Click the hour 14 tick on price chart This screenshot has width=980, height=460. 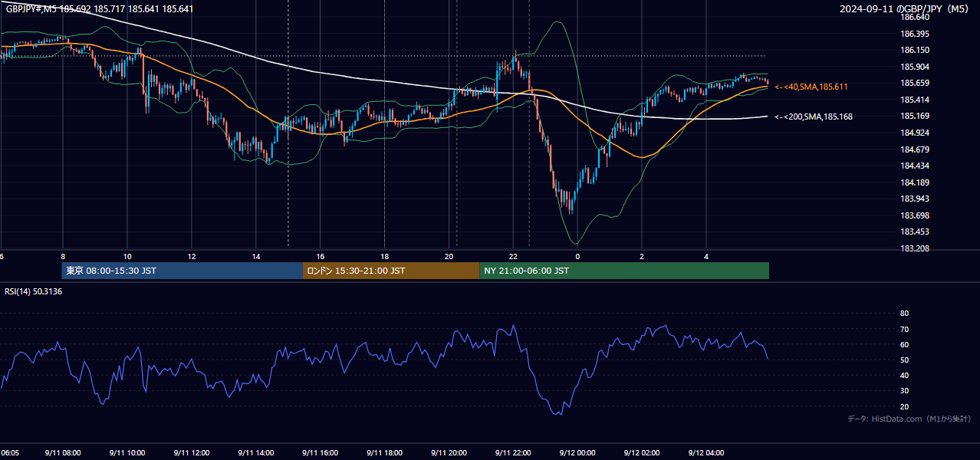256,256
